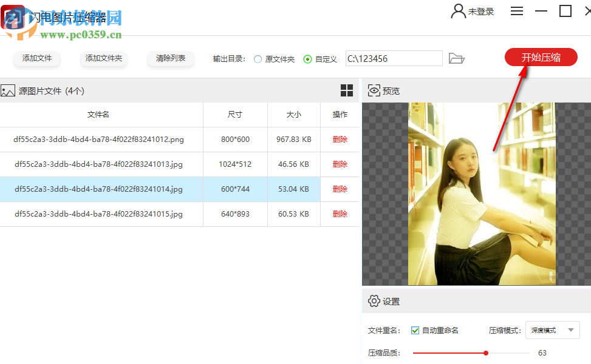591x364 pixels.
Task: Click the preview eye icon
Action: click(374, 91)
